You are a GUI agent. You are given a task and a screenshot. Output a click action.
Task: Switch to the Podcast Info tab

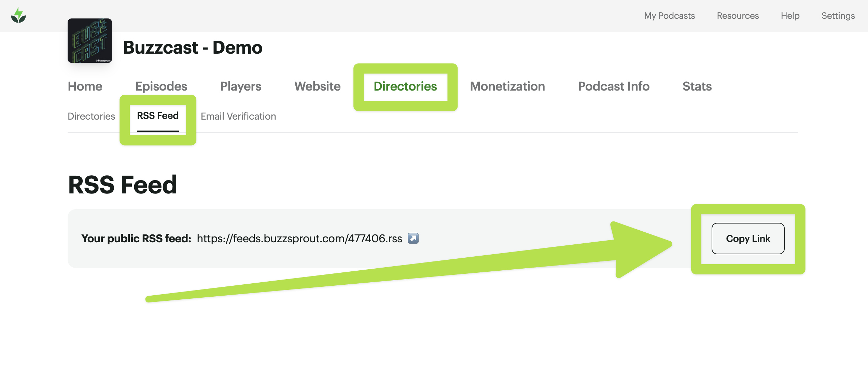614,86
